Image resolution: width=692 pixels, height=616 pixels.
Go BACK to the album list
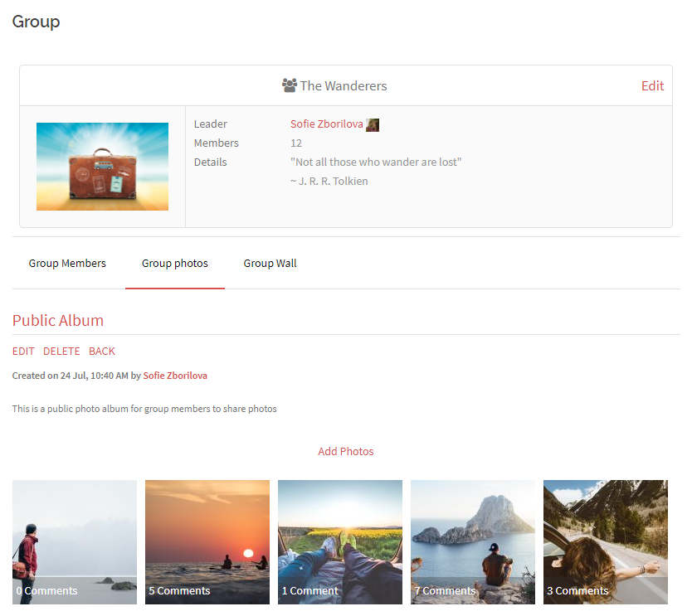click(102, 352)
